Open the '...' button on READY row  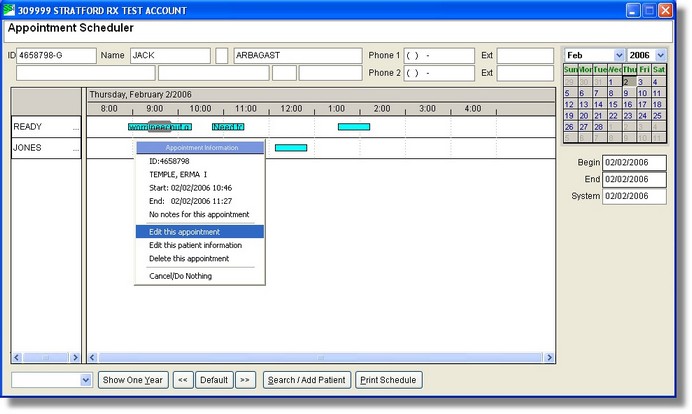pyautogui.click(x=76, y=128)
